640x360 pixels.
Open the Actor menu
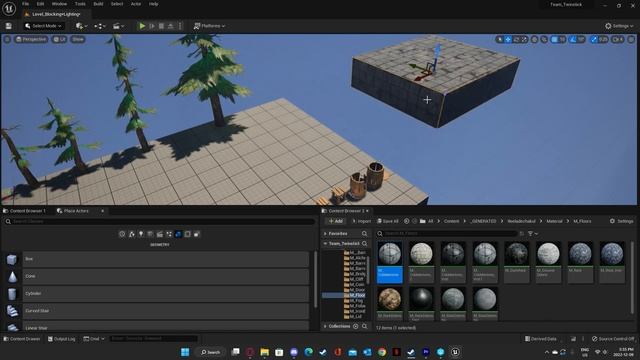tap(136, 4)
